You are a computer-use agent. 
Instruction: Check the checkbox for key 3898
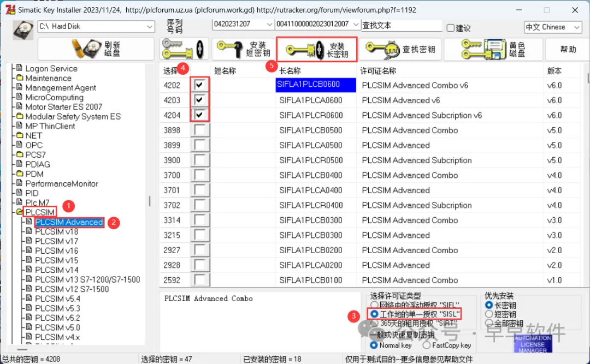199,130
